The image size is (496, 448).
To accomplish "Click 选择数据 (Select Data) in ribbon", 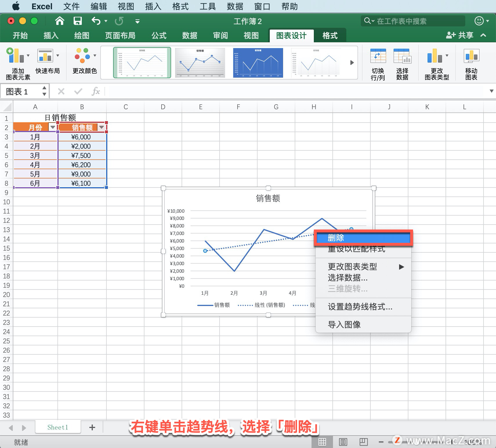I will 402,64.
